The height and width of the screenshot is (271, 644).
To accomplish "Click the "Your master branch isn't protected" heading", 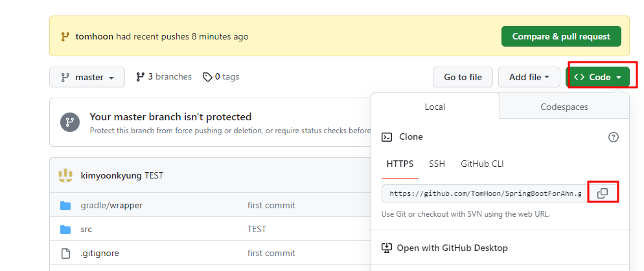I will [x=170, y=117].
